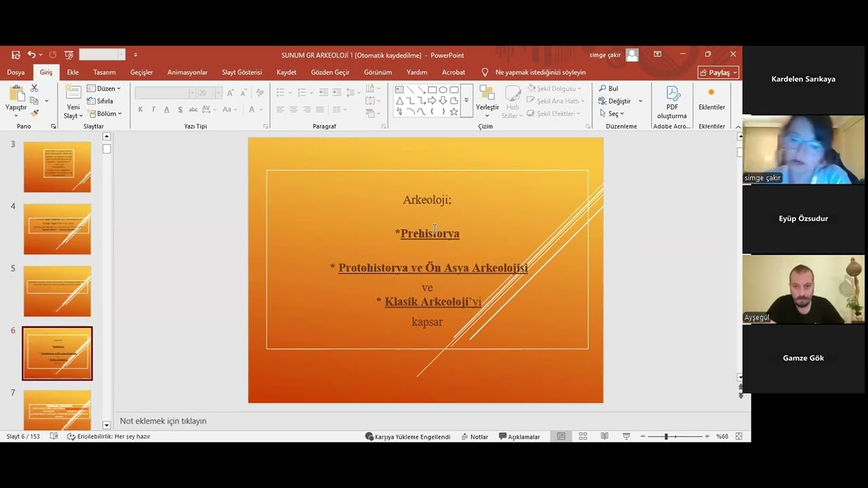The width and height of the screenshot is (868, 488).
Task: Click the Cut scissors icon
Action: 35,89
